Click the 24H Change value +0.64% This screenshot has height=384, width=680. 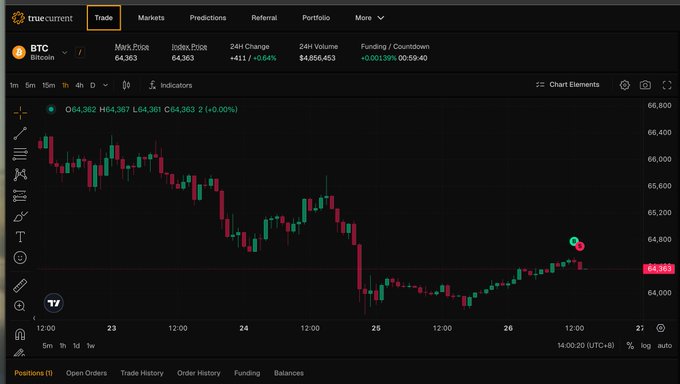pos(265,58)
